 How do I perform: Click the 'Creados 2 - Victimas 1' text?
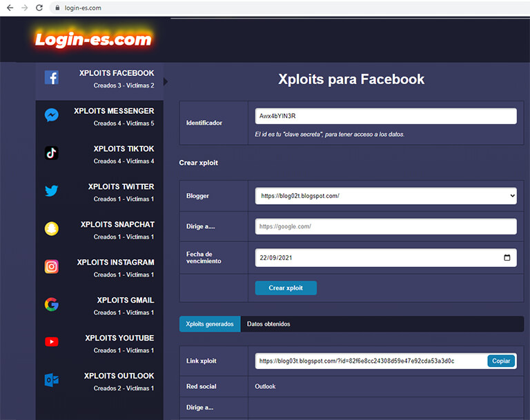[x=124, y=388]
